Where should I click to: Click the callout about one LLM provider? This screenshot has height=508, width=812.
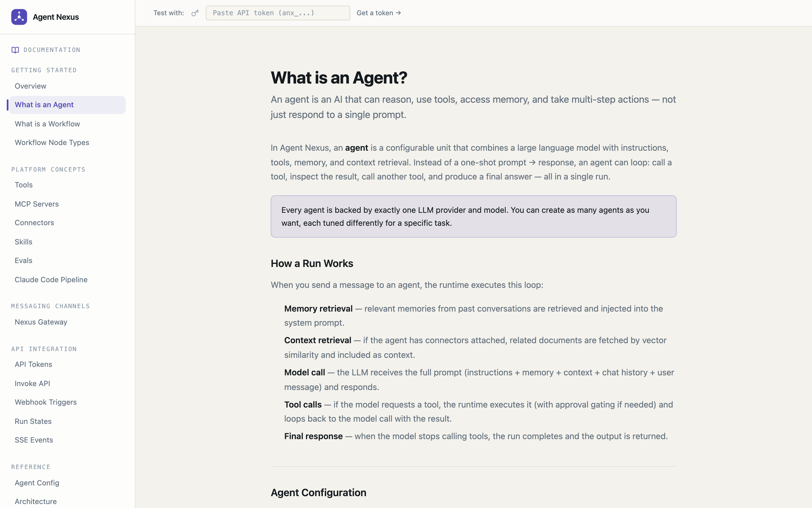tap(473, 216)
